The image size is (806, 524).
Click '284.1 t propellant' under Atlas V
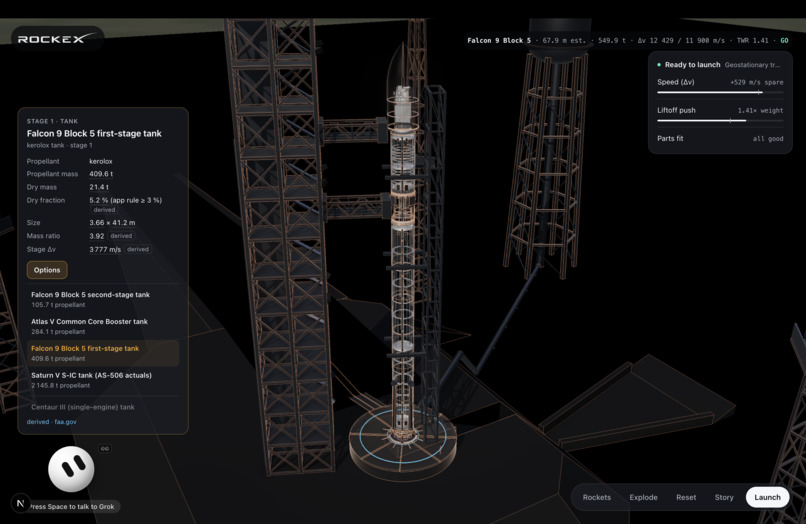[58, 332]
